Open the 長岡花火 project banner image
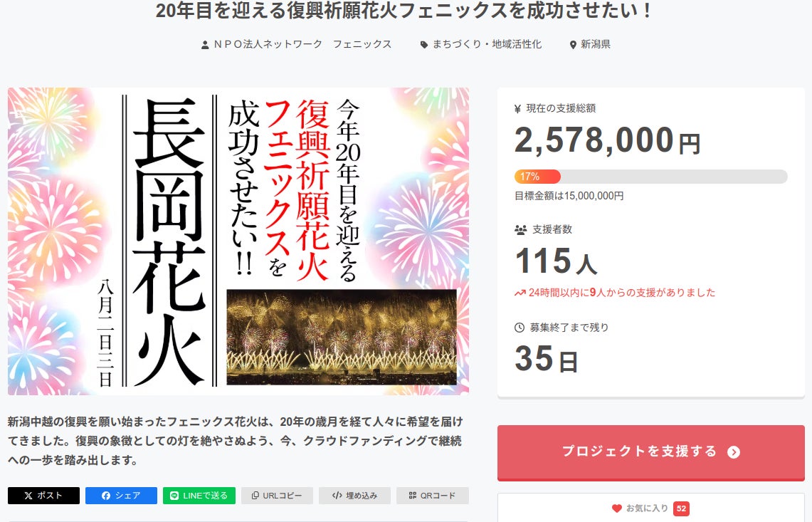812x522 pixels. click(238, 241)
